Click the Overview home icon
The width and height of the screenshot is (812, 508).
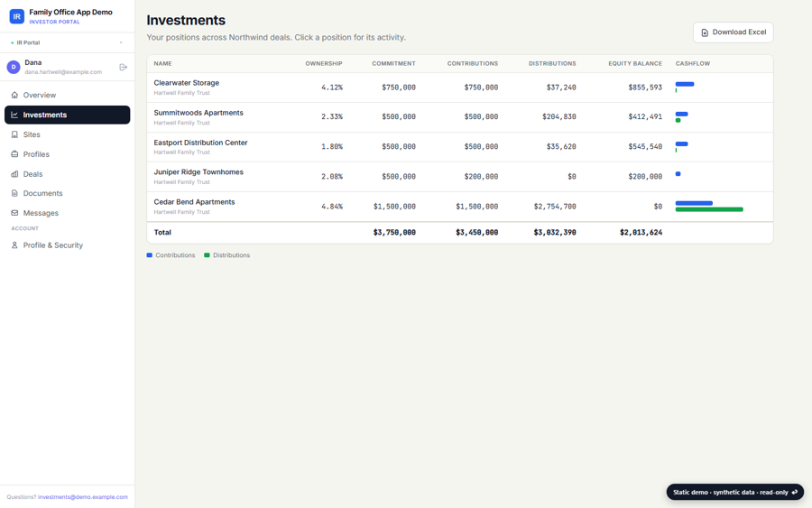(x=14, y=95)
